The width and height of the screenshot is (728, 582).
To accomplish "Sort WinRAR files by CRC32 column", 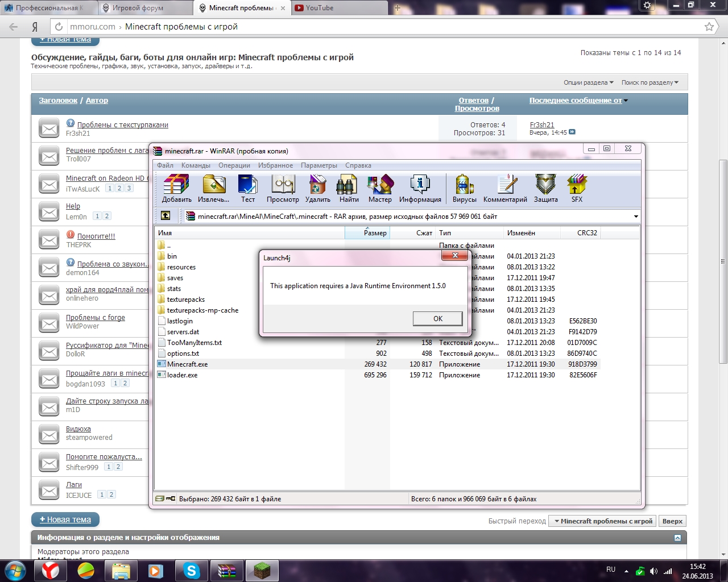I will click(580, 233).
